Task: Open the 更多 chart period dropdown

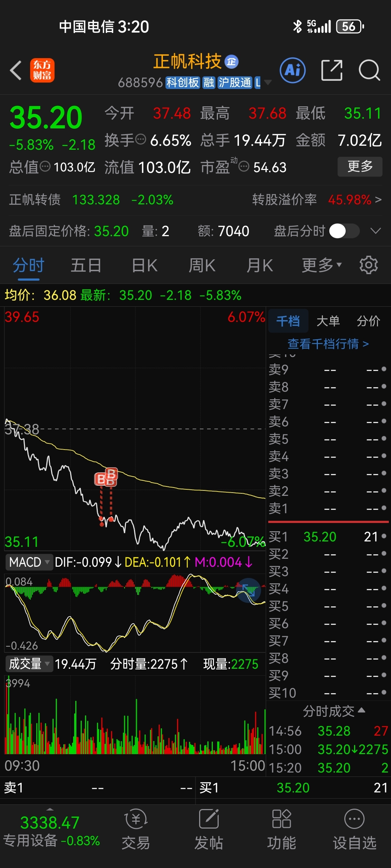Action: (322, 265)
